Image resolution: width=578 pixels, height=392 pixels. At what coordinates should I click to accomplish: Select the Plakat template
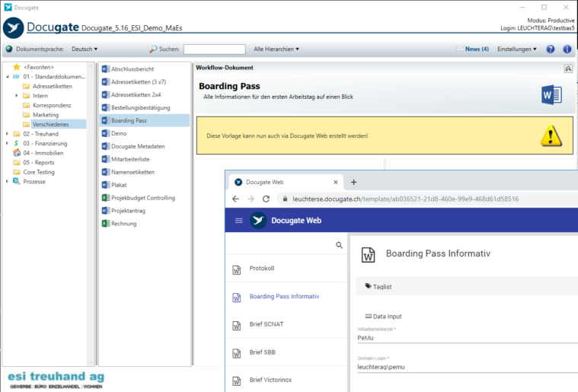pyautogui.click(x=119, y=185)
